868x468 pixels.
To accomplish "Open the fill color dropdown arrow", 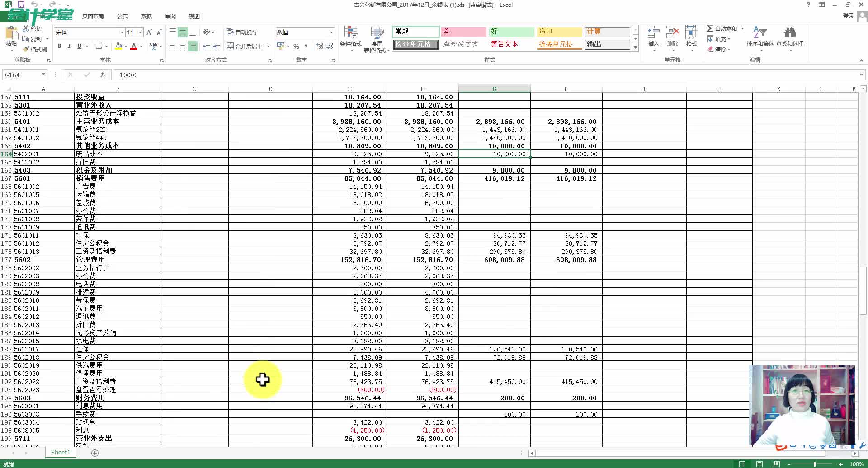I will [x=126, y=46].
